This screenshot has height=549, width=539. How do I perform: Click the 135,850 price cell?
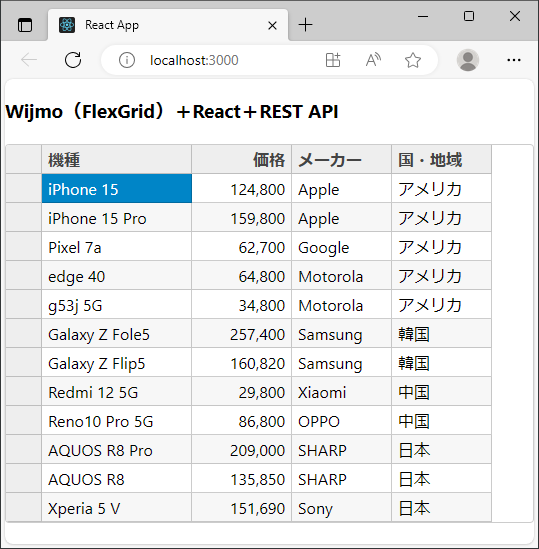coord(242,479)
